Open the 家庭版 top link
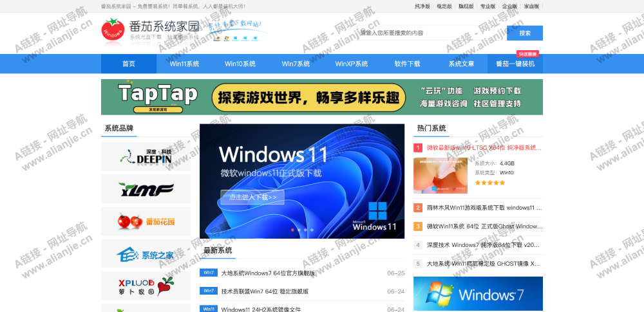 point(531,6)
